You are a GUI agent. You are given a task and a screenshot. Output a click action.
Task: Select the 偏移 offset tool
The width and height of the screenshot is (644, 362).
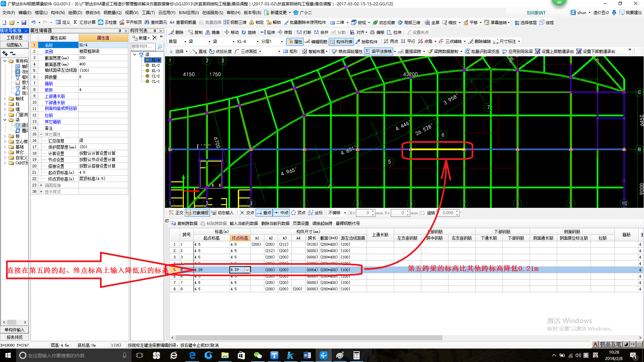(377, 32)
